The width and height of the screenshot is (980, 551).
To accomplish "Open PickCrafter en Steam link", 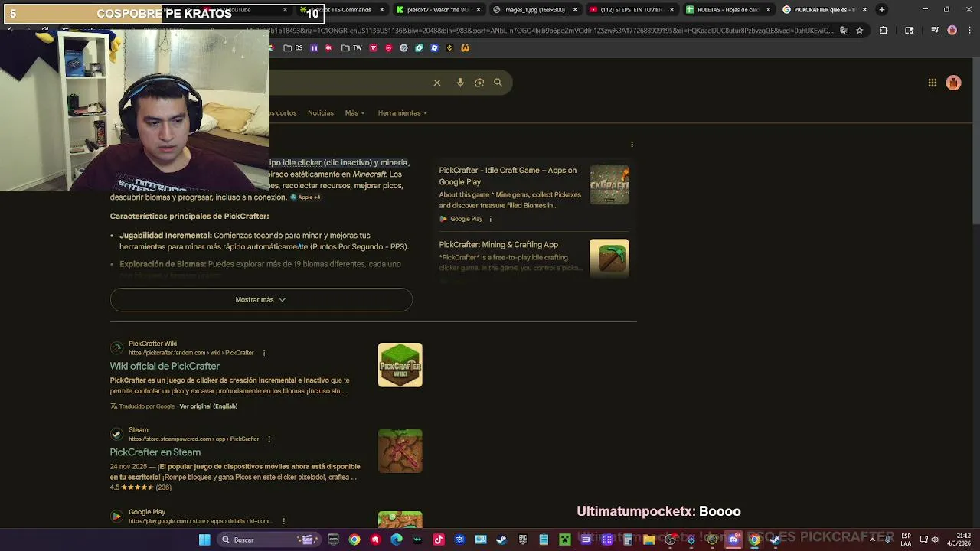I will point(155,452).
